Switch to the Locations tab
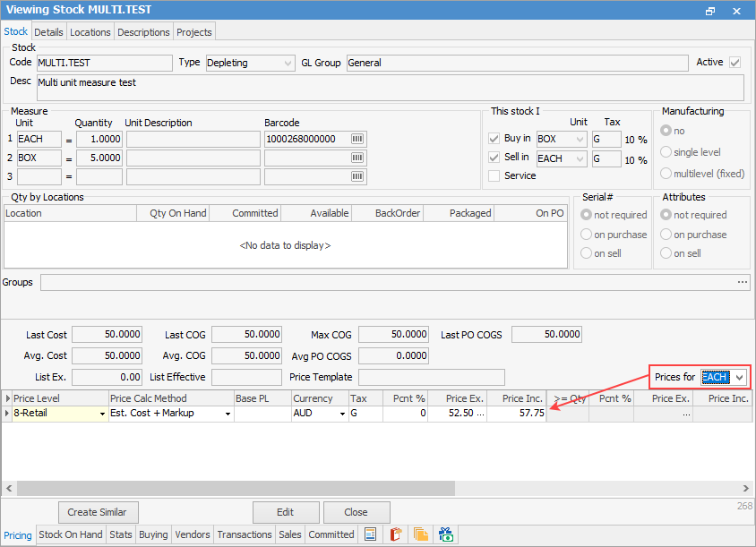Viewport: 756px width, 547px height. point(90,32)
